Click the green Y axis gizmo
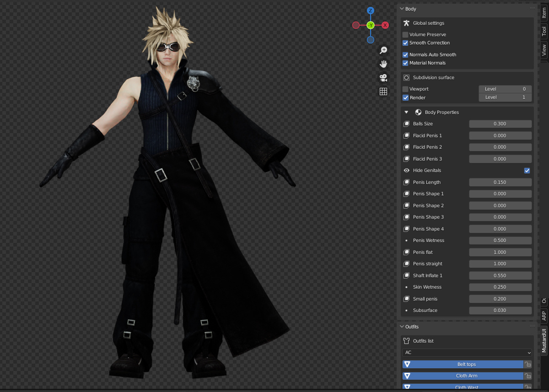The height and width of the screenshot is (392, 549). (371, 25)
